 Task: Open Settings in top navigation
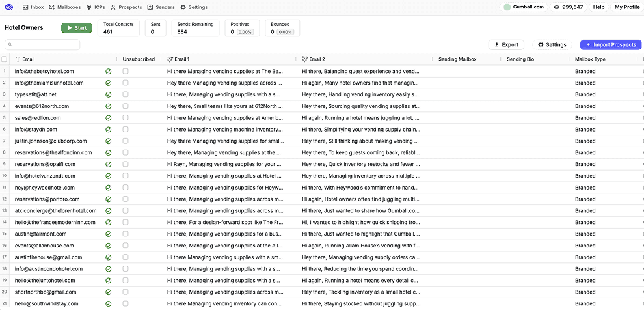(x=194, y=7)
